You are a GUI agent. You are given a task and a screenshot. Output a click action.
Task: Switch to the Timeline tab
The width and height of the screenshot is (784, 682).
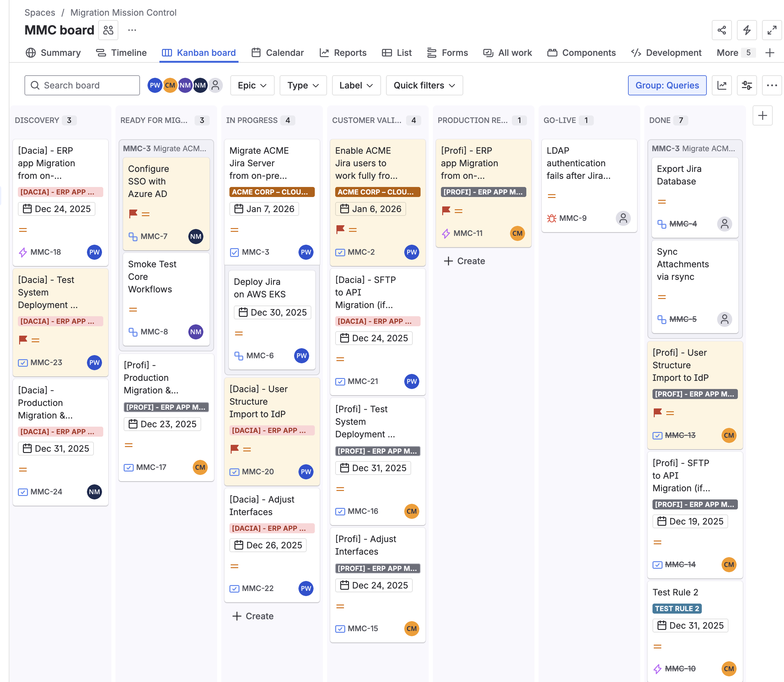(x=121, y=52)
